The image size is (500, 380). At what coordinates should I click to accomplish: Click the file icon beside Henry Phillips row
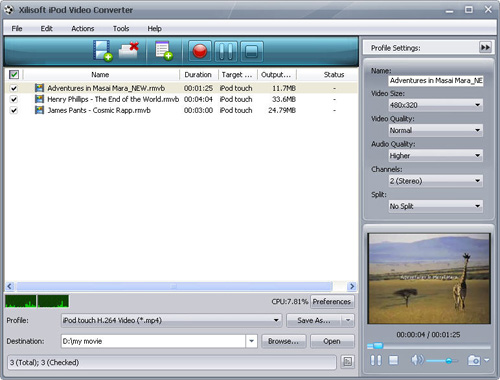[39, 99]
